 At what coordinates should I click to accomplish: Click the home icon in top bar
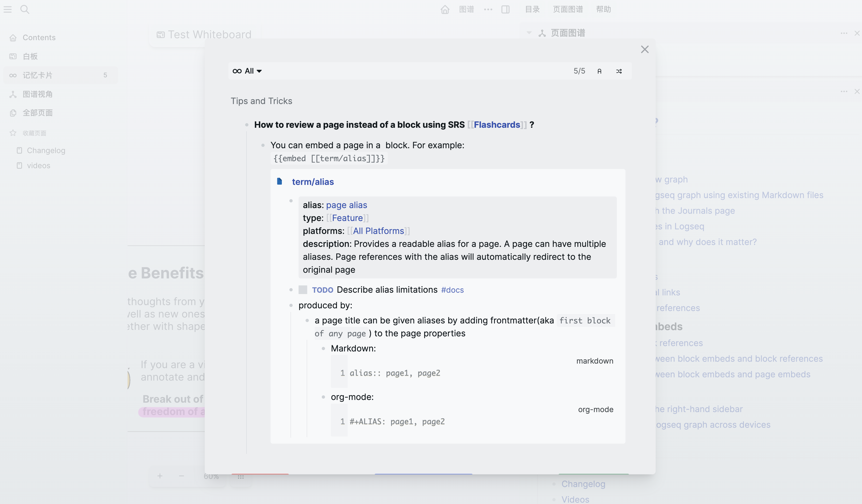point(445,9)
